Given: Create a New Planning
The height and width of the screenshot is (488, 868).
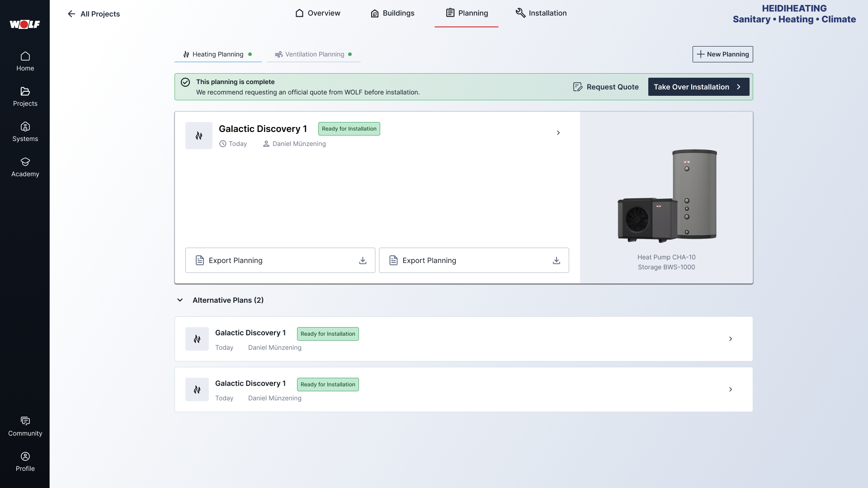Looking at the screenshot, I should (722, 54).
